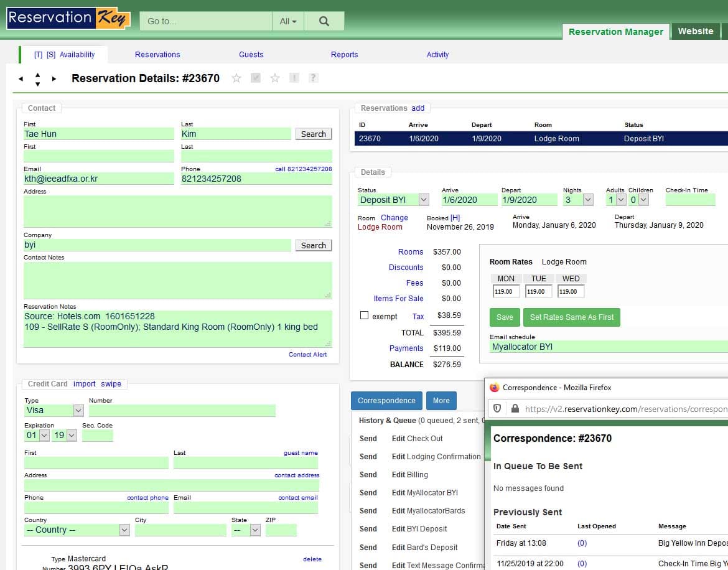Toggle the gray checkmark icon beside the star
Image resolution: width=728 pixels, height=570 pixels.
256,78
